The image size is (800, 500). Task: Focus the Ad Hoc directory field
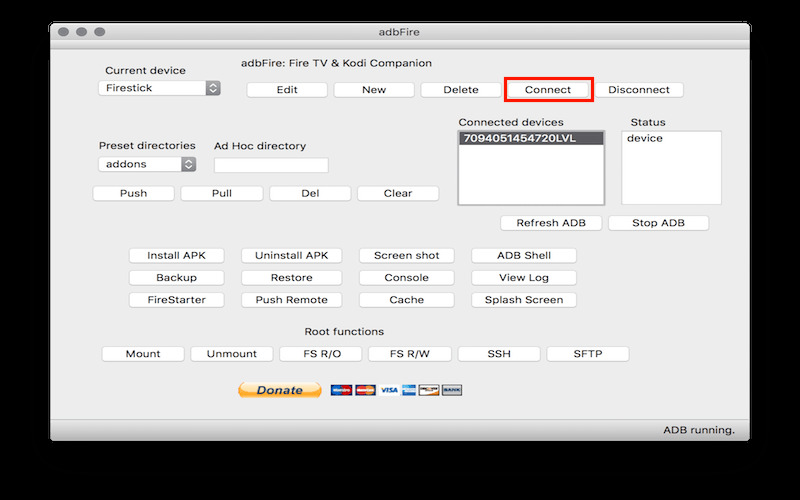point(271,165)
